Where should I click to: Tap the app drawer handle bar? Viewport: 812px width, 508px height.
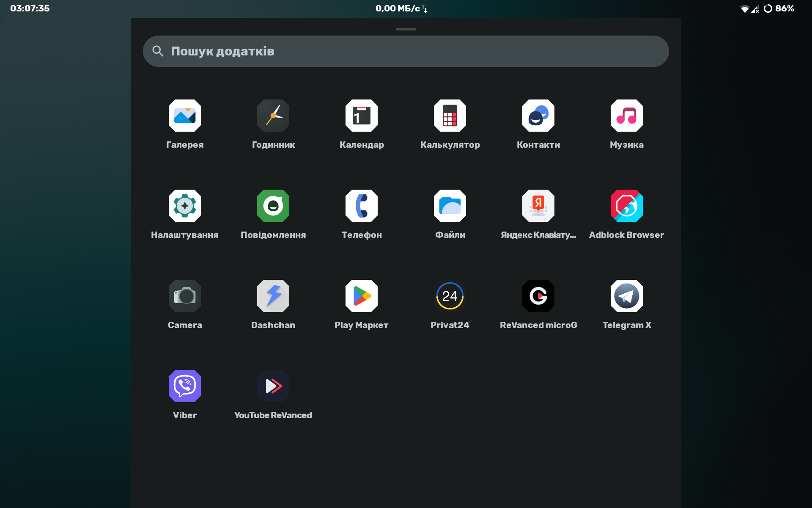point(406,29)
